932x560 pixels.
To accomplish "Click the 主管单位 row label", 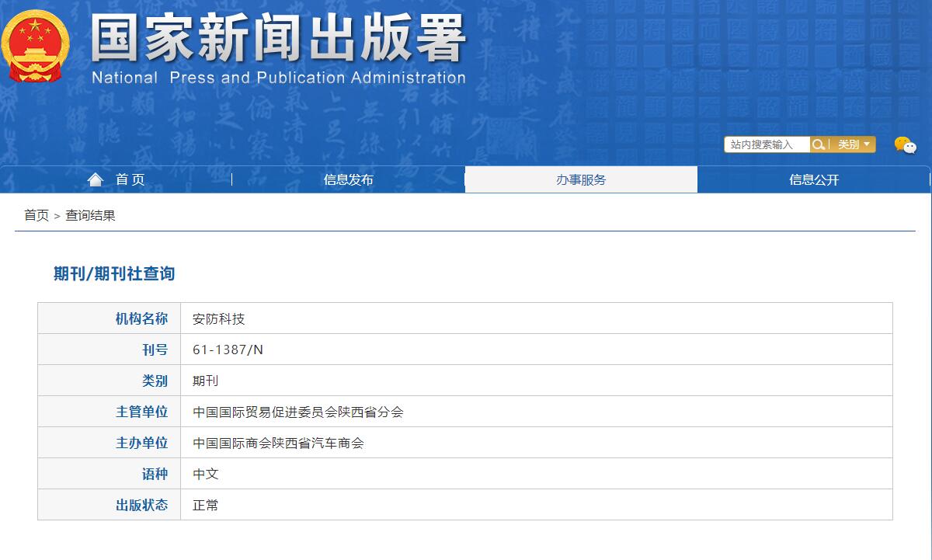I will point(142,411).
